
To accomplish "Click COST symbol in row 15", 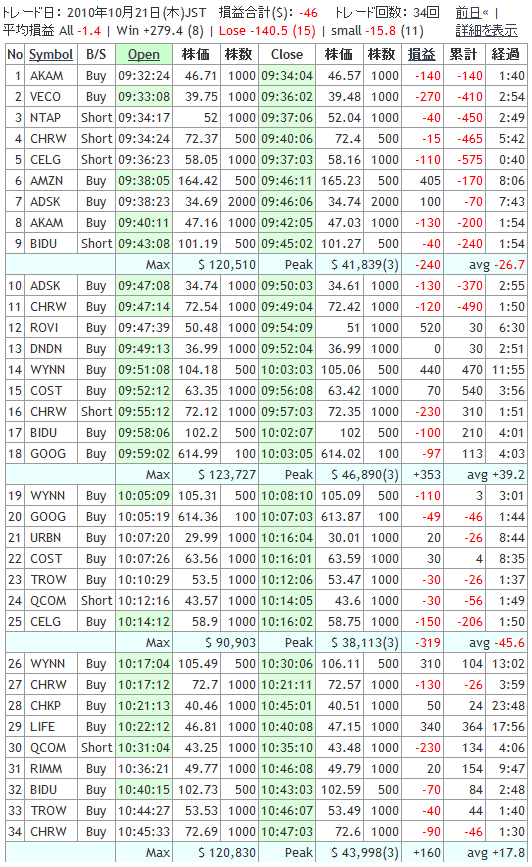I will tap(46, 391).
